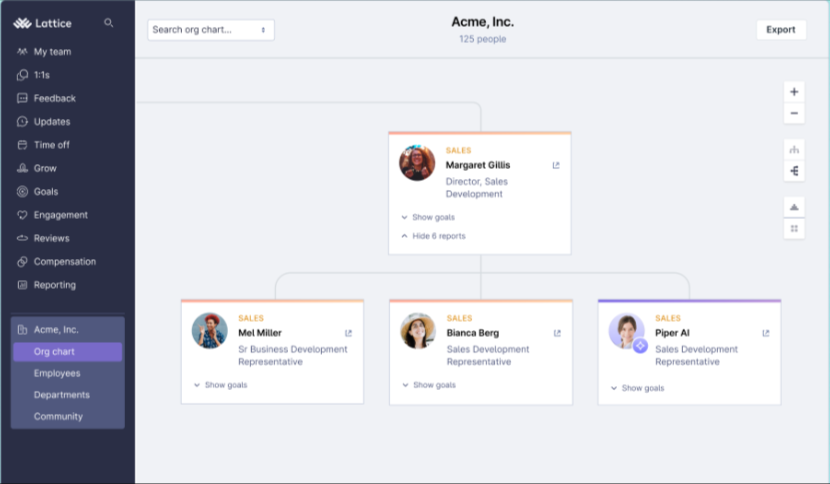Open Margaret Gillis profile link icon
This screenshot has height=484, width=830.
tap(556, 165)
